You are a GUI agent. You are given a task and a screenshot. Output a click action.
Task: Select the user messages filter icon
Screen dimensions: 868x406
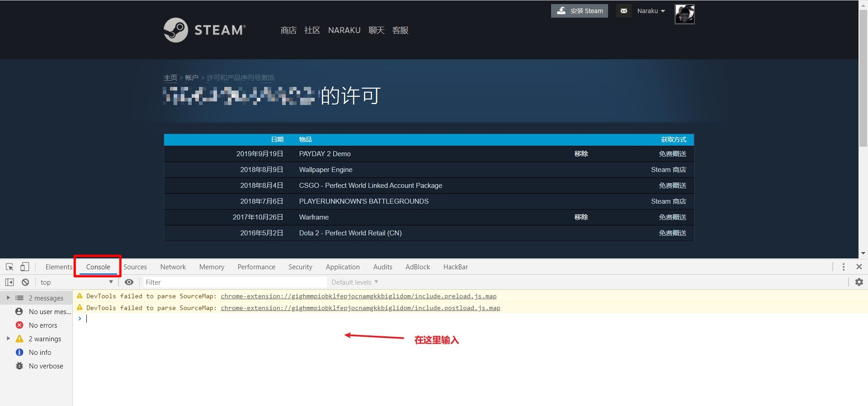click(19, 311)
